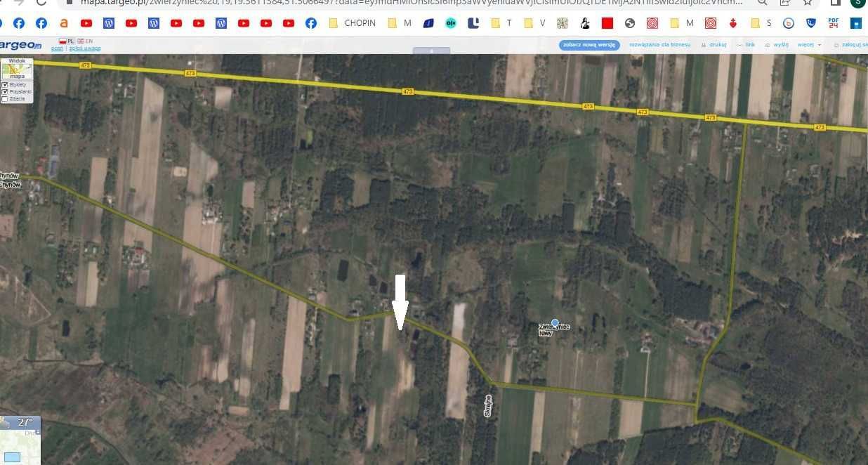Viewport: 868px width, 465px height.
Task: Click the Targeo logo
Action: pos(21,45)
